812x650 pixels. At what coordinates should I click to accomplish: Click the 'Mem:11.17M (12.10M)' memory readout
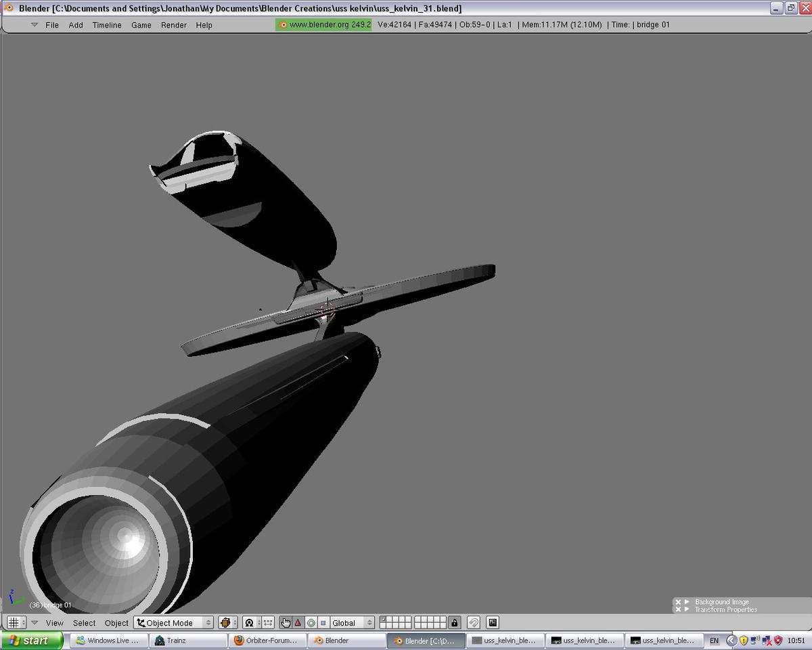click(x=562, y=25)
